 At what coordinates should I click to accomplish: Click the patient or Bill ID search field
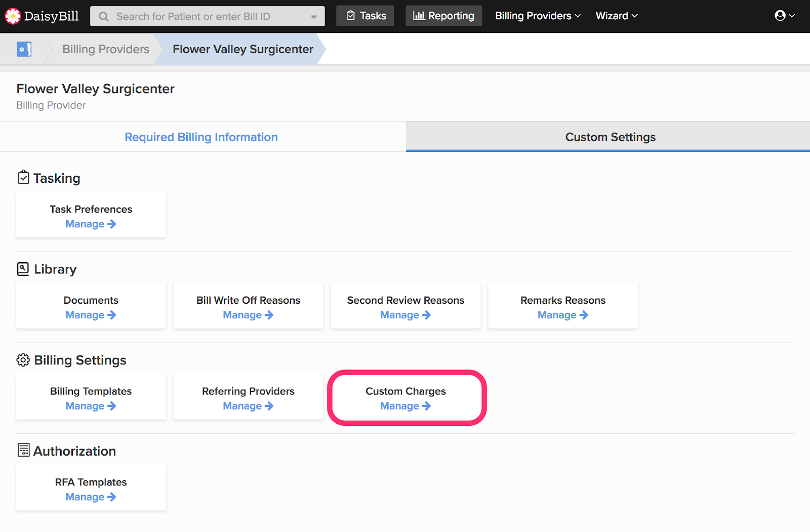(208, 16)
